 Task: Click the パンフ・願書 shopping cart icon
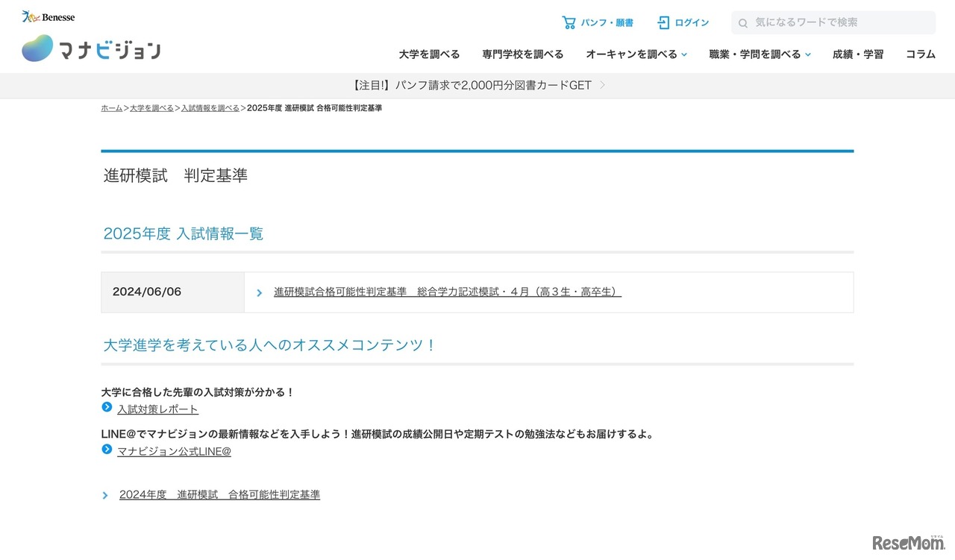click(x=569, y=22)
